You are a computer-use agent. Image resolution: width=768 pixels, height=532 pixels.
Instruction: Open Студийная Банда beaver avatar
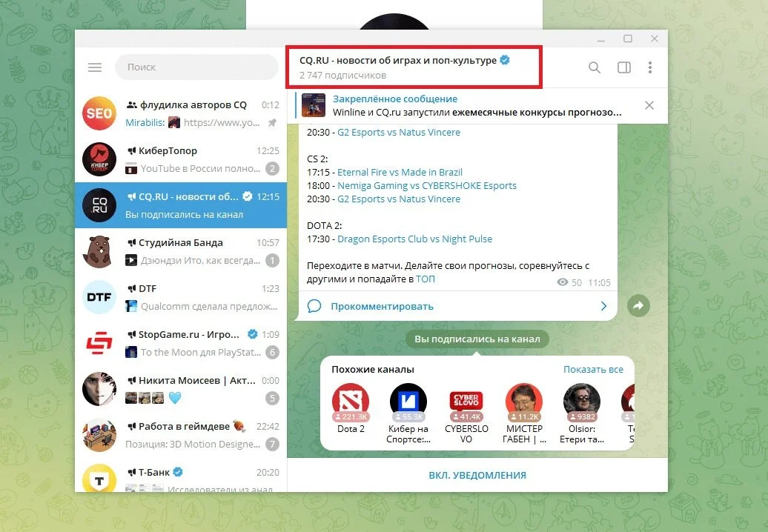[99, 252]
